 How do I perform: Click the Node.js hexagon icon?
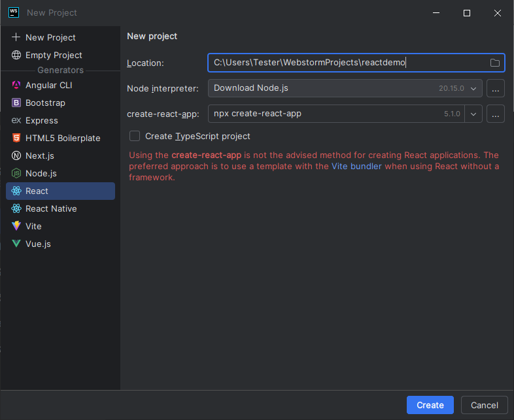(x=16, y=173)
